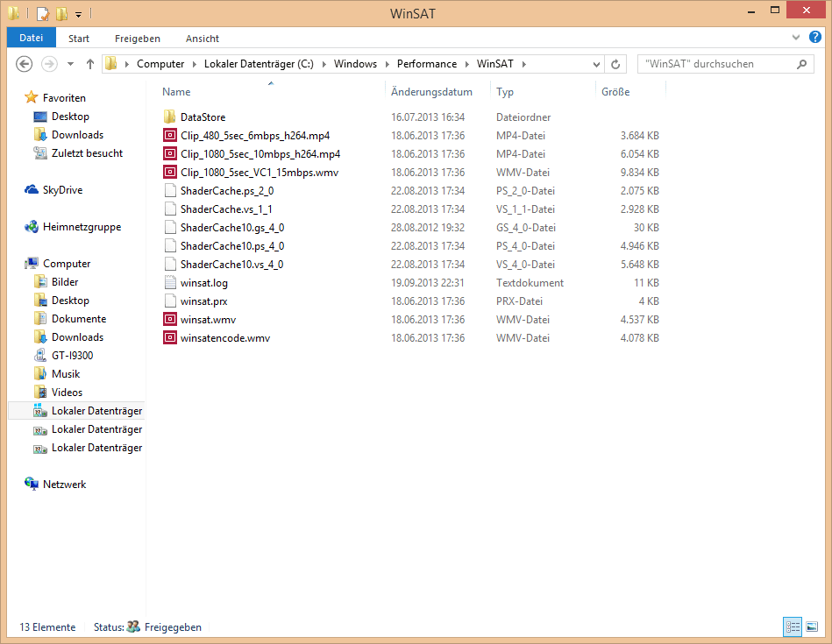Expand the ribbon with the chevron
Image resolution: width=832 pixels, height=644 pixels.
click(x=795, y=37)
